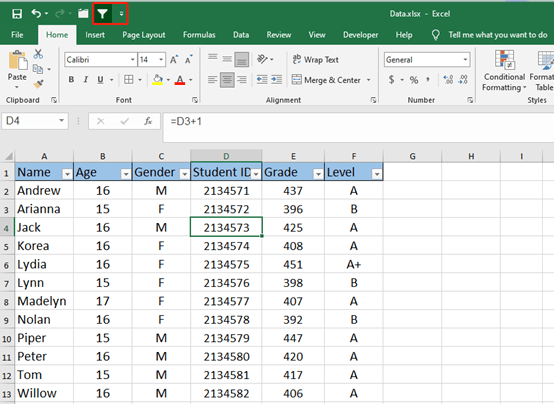Open Conditional Formatting menu

pos(504,71)
